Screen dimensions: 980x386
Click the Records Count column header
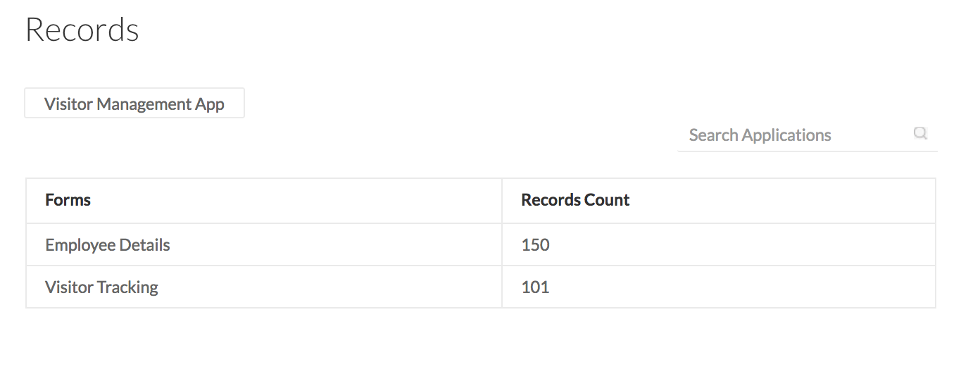coord(575,200)
